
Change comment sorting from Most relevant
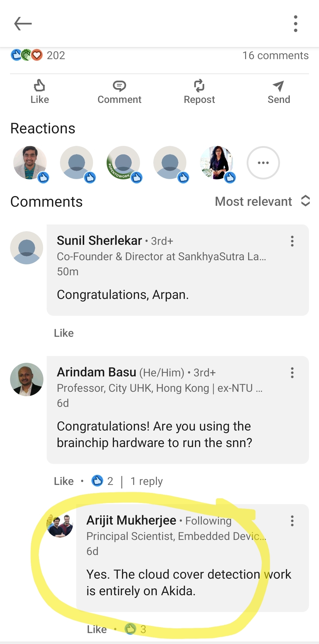262,201
